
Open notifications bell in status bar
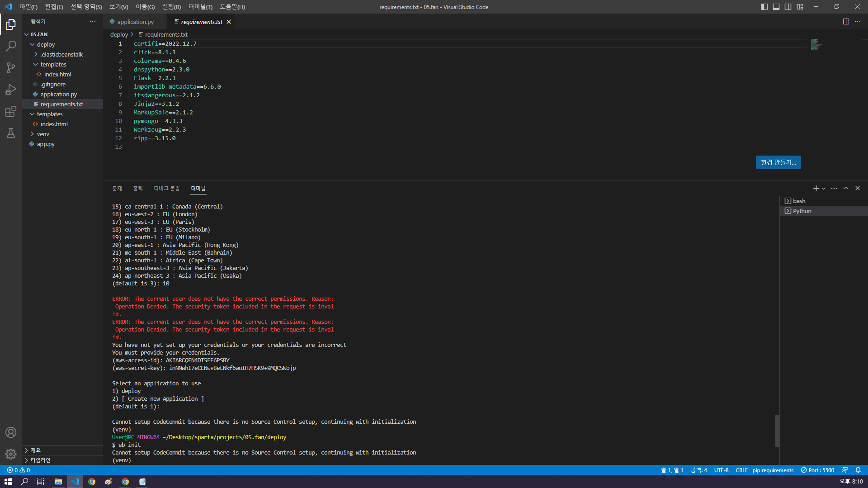click(858, 470)
